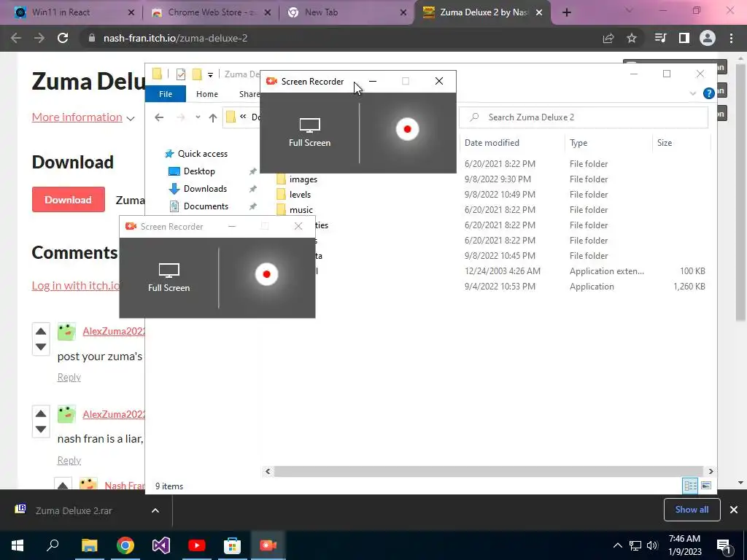Open Windows taskbar search
Image resolution: width=747 pixels, height=560 pixels.
pos(53,545)
